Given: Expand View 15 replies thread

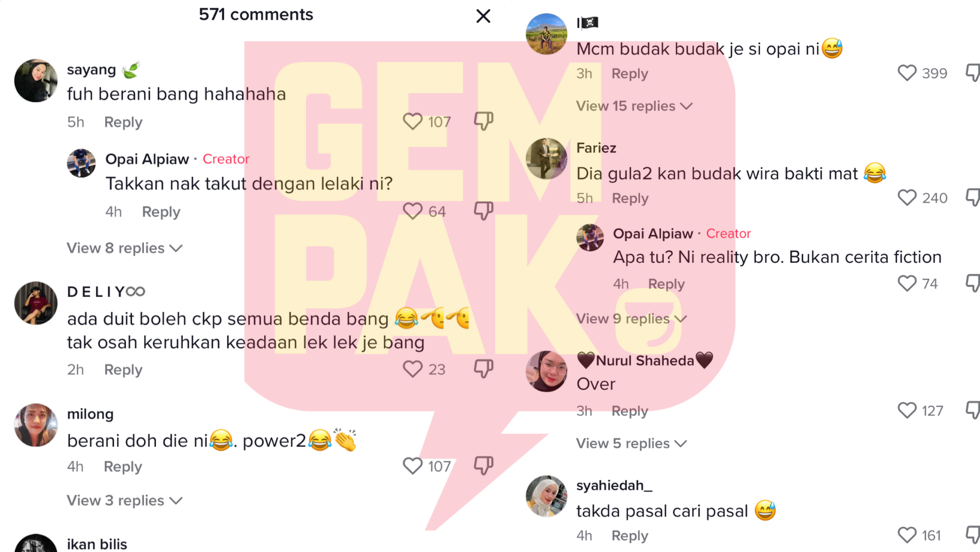Looking at the screenshot, I should [634, 106].
